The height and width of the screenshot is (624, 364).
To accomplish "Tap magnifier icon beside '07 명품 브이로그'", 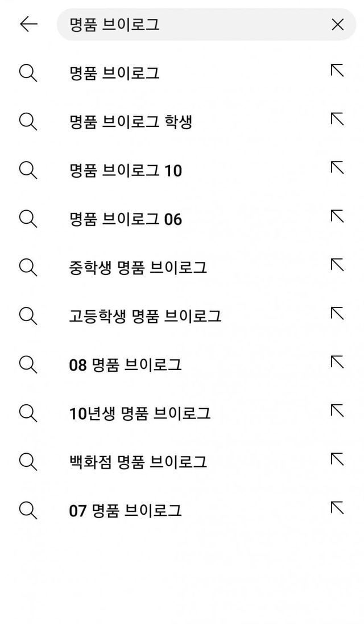I will point(28,510).
